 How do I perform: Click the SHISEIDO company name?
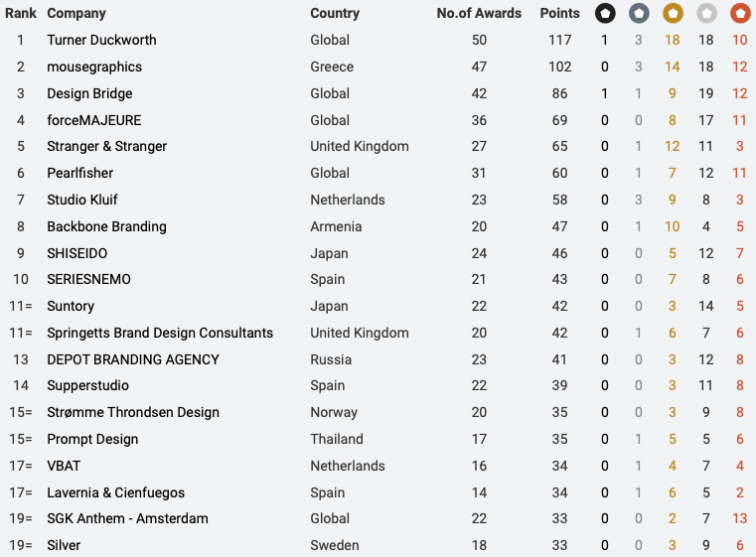[76, 253]
